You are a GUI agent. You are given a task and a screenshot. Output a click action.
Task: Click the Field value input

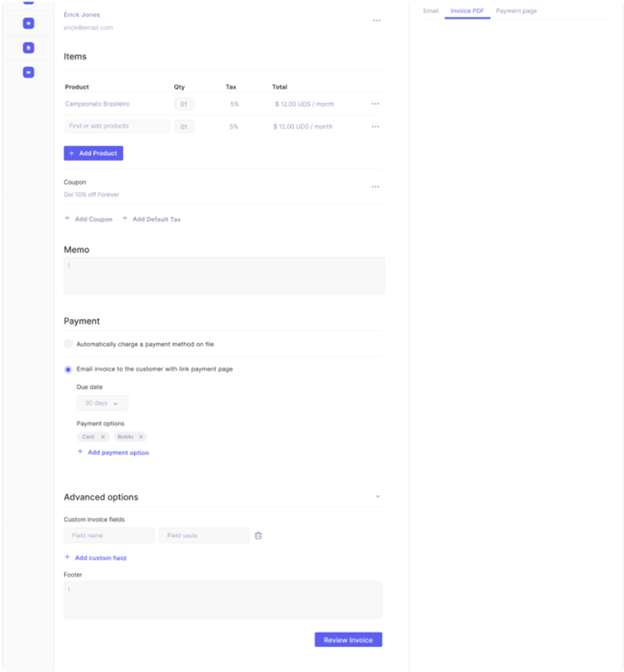[x=204, y=535]
